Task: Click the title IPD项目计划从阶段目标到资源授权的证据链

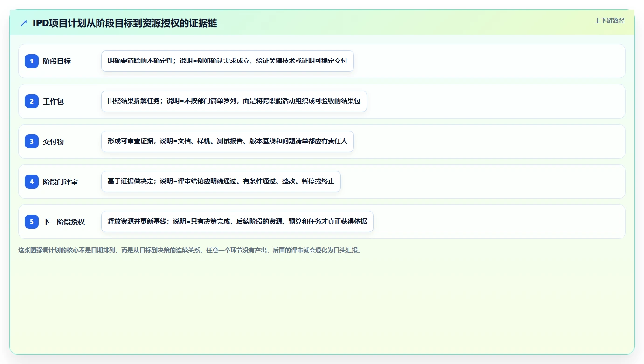Action: 125,23
